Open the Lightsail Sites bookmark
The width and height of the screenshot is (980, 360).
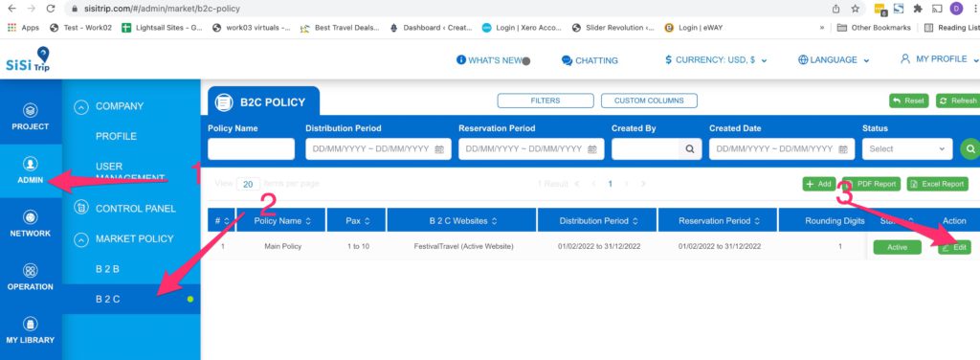(163, 28)
